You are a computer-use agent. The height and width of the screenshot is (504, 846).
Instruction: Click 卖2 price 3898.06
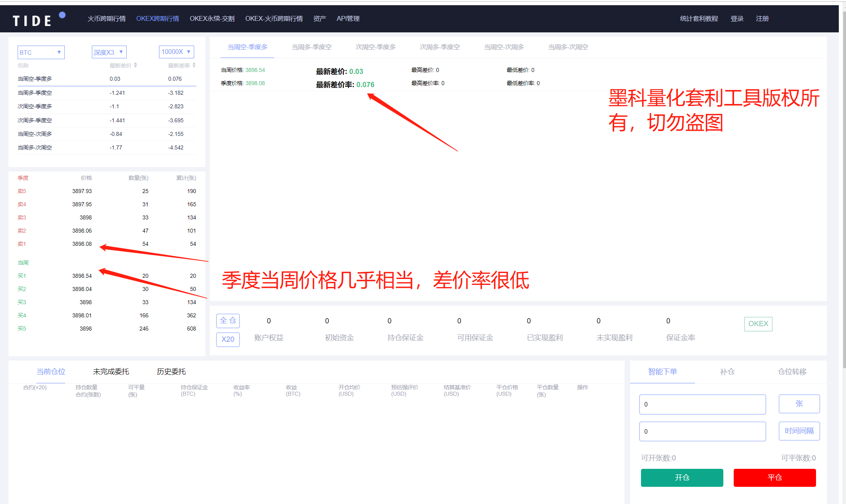[x=82, y=231]
